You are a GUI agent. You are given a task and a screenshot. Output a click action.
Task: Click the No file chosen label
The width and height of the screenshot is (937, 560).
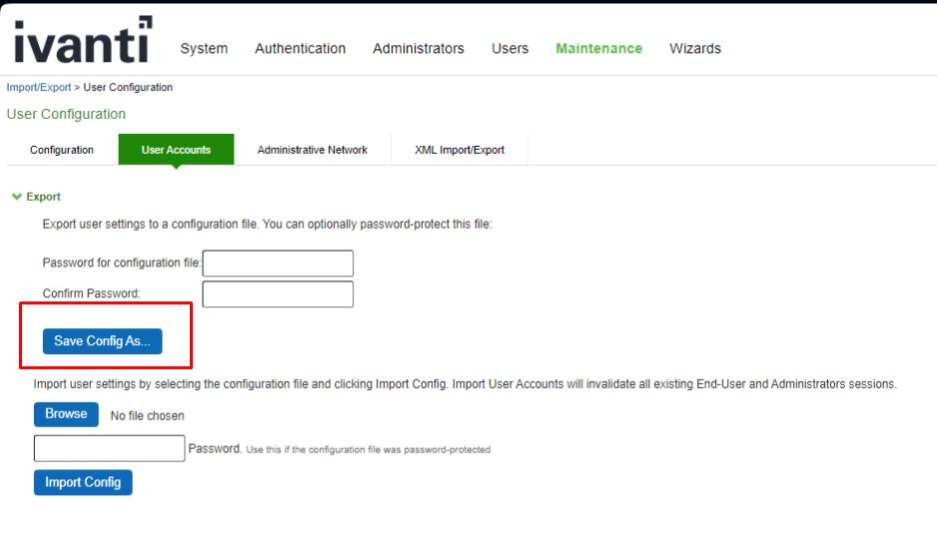coord(147,415)
